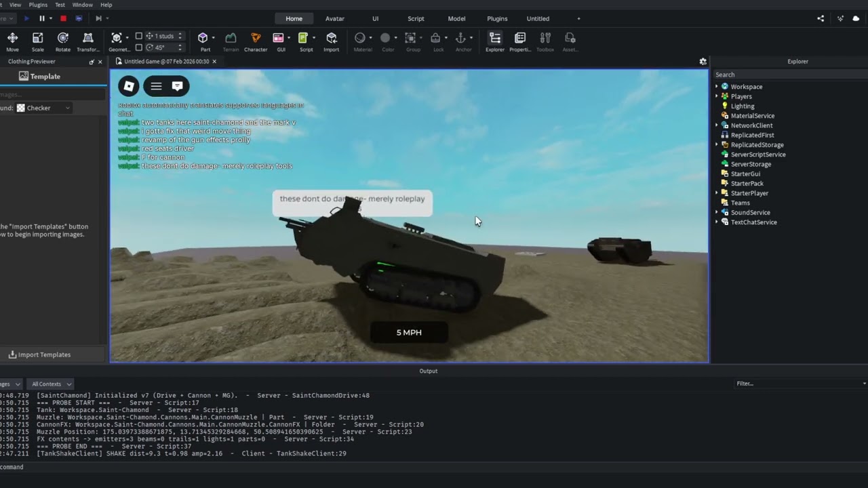Select the Scale tool
Viewport: 868px width, 488px height.
pyautogui.click(x=37, y=41)
